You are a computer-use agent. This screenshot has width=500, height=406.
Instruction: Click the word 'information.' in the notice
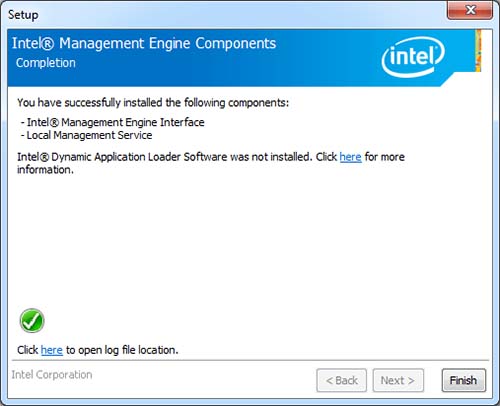point(45,170)
